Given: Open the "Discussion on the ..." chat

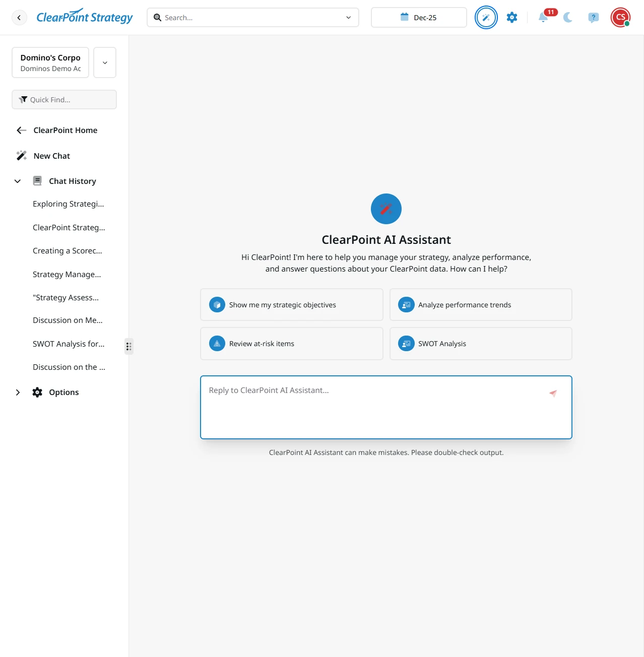Looking at the screenshot, I should pyautogui.click(x=69, y=367).
